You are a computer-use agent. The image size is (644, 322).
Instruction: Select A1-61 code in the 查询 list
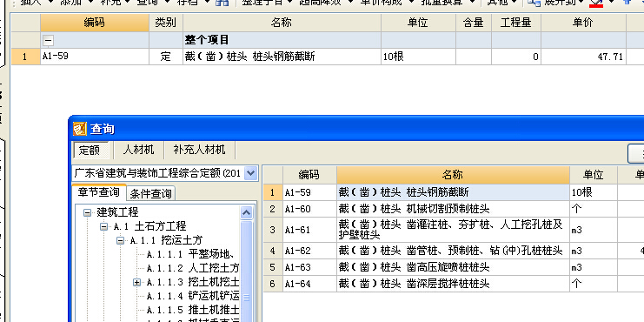click(309, 230)
